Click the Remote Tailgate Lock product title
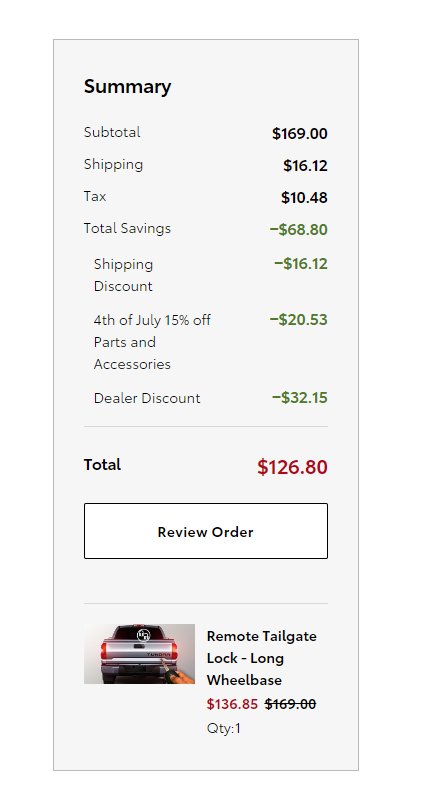 click(262, 658)
